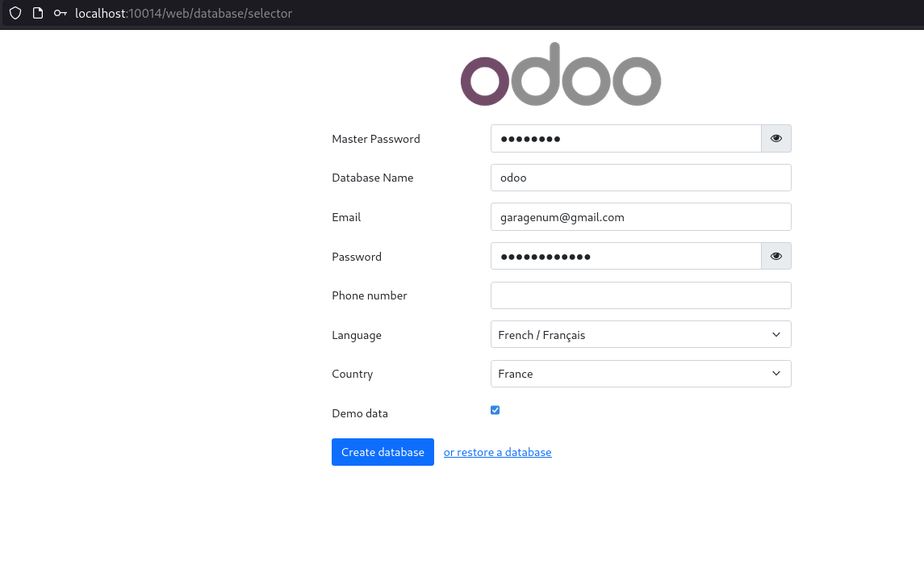The image size is (924, 582).
Task: Click the Create database button
Action: tap(383, 452)
